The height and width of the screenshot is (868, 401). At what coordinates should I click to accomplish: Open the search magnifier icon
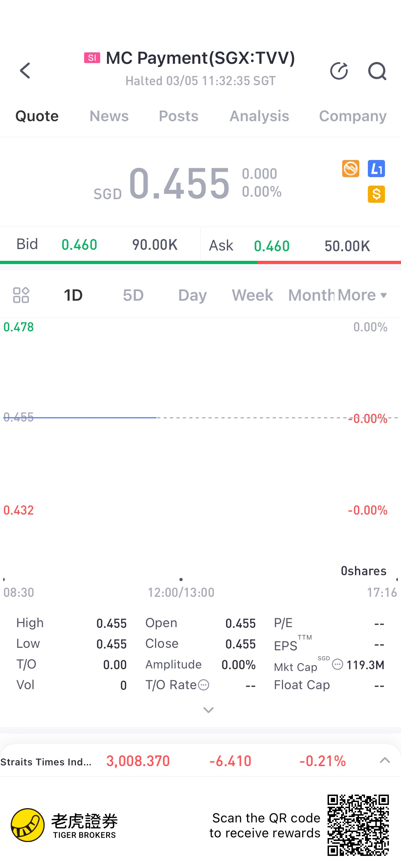coord(377,71)
